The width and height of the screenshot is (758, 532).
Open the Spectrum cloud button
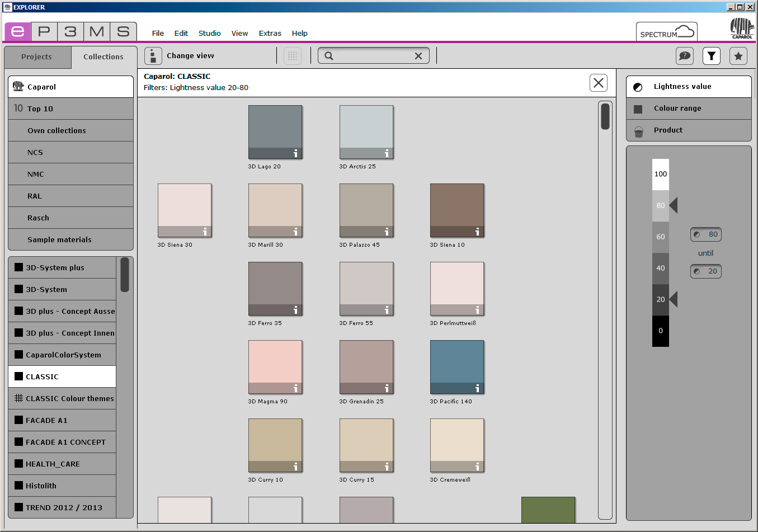666,32
